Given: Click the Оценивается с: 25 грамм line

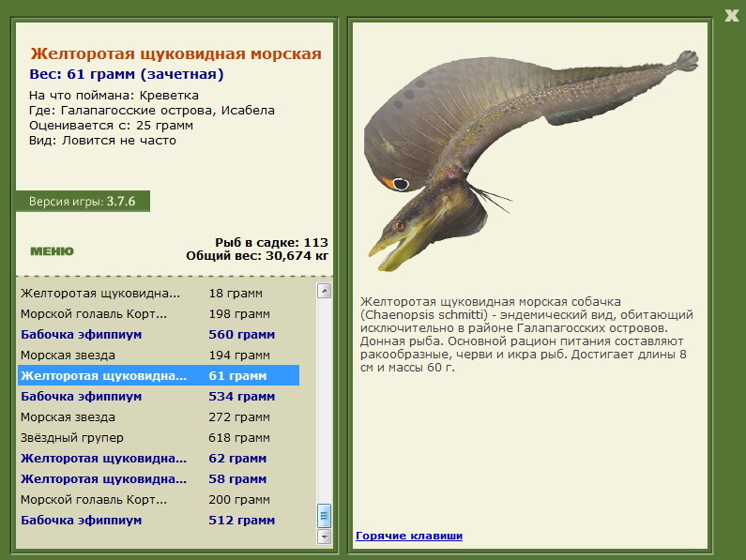Looking at the screenshot, I should coord(111,126).
